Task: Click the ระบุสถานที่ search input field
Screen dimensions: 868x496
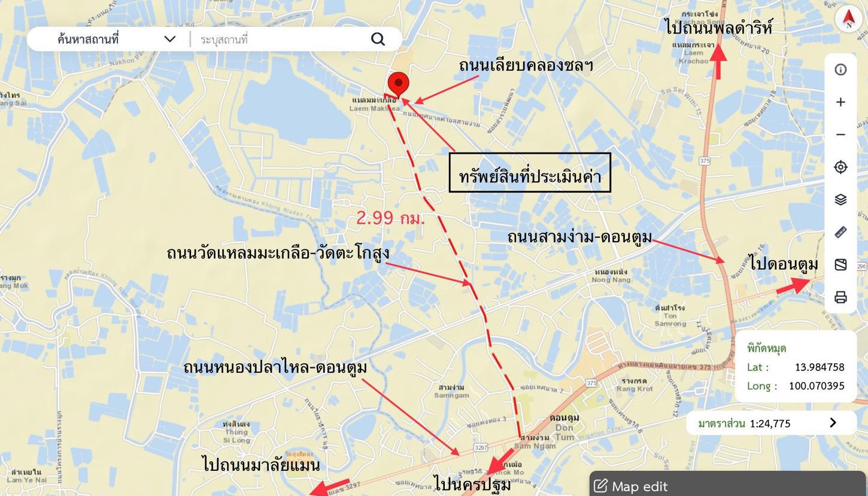Action: pos(281,39)
